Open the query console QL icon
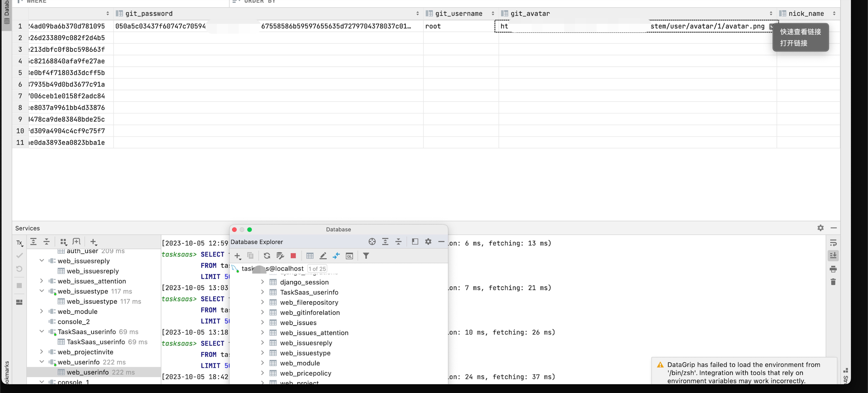Viewport: 868px width, 393px height. pyautogui.click(x=349, y=256)
